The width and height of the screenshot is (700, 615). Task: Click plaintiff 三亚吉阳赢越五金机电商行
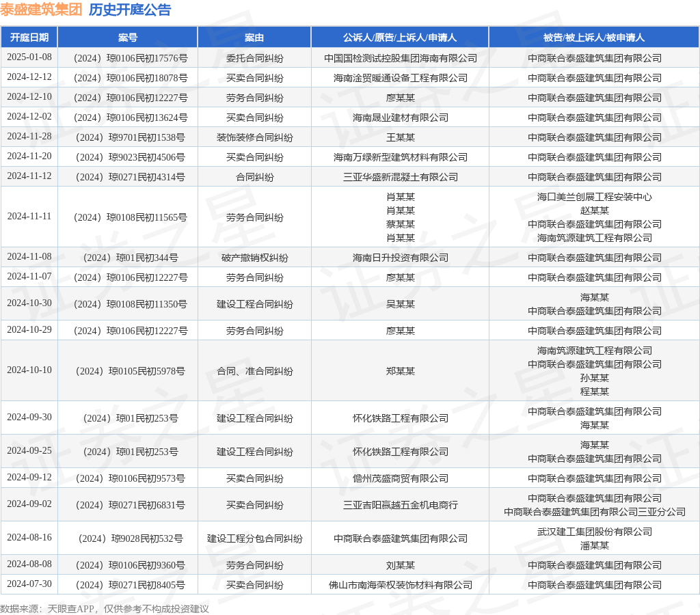(x=401, y=505)
